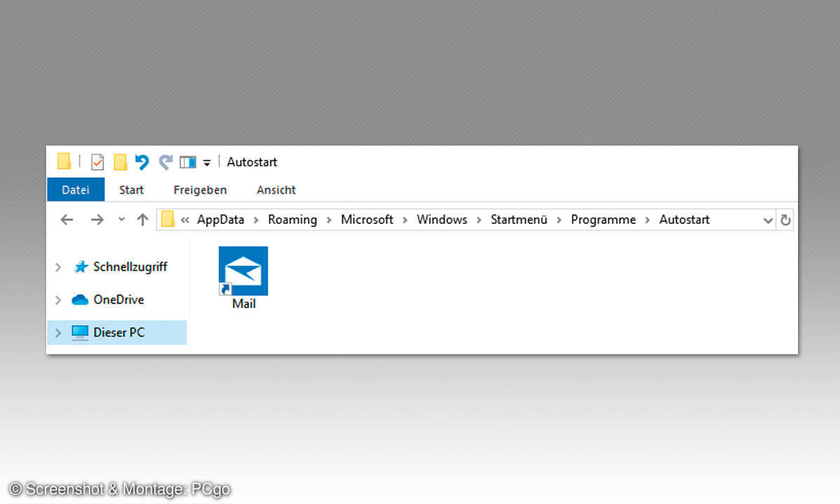The height and width of the screenshot is (504, 840).
Task: Open subfolder arrow after Microsoft
Action: pos(405,220)
